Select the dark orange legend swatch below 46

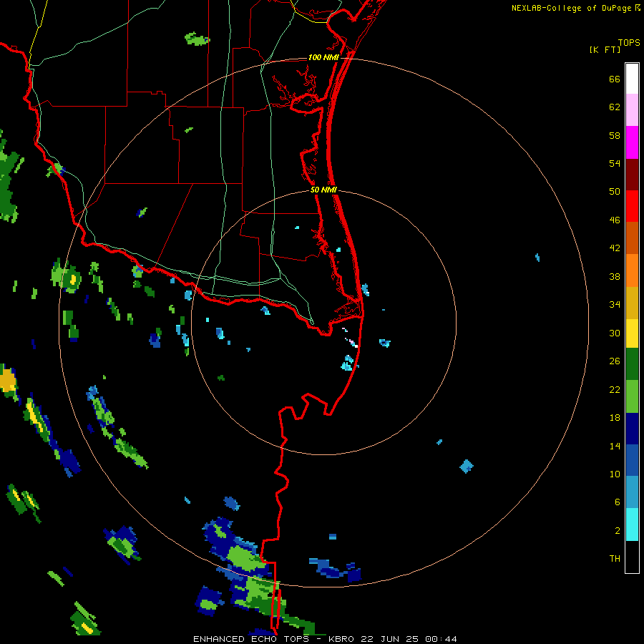[632, 238]
